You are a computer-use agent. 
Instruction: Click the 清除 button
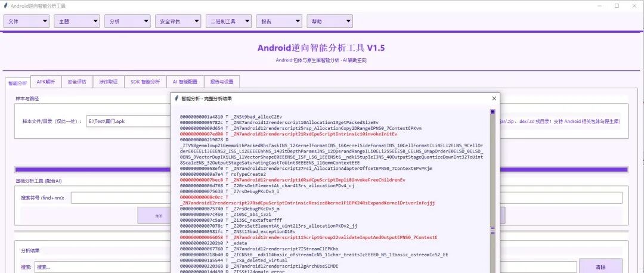click(600, 267)
